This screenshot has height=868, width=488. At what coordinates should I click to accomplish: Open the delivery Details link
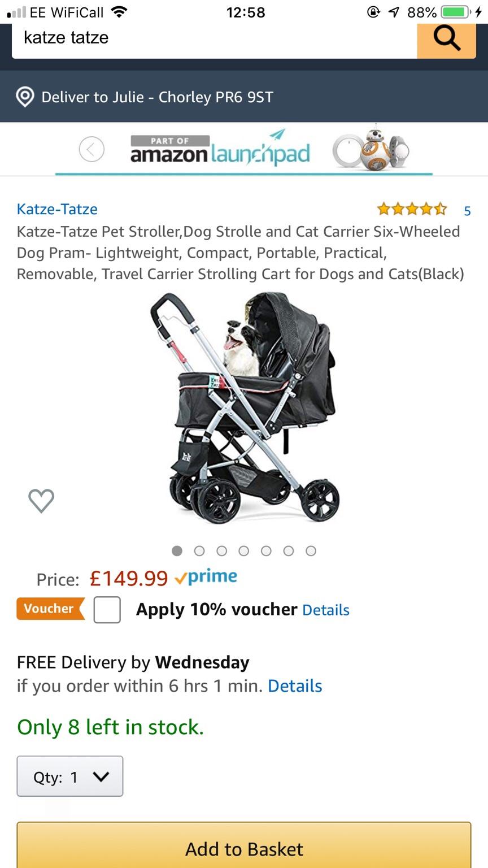pyautogui.click(x=295, y=686)
